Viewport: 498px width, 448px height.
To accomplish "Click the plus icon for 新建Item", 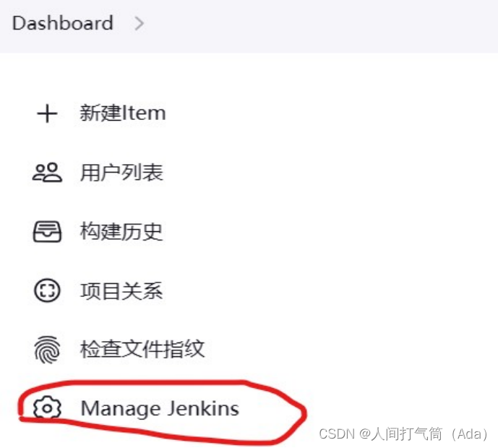I will tap(47, 113).
